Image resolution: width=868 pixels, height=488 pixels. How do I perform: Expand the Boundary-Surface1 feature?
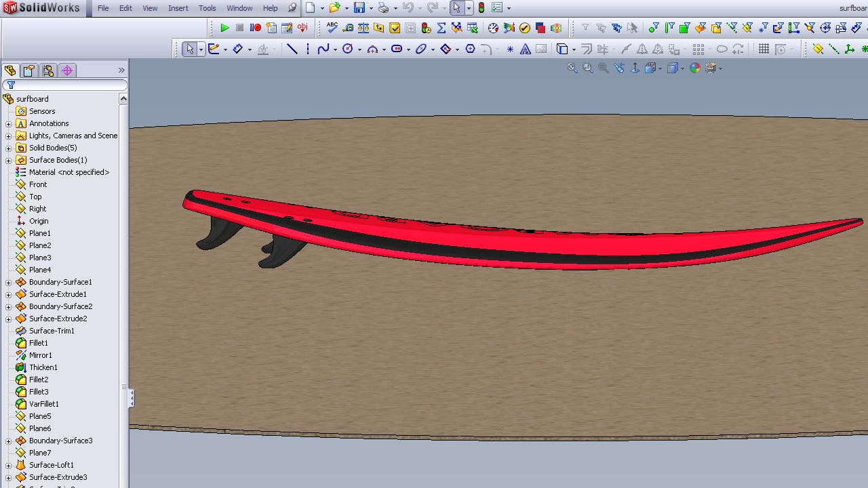pyautogui.click(x=8, y=282)
